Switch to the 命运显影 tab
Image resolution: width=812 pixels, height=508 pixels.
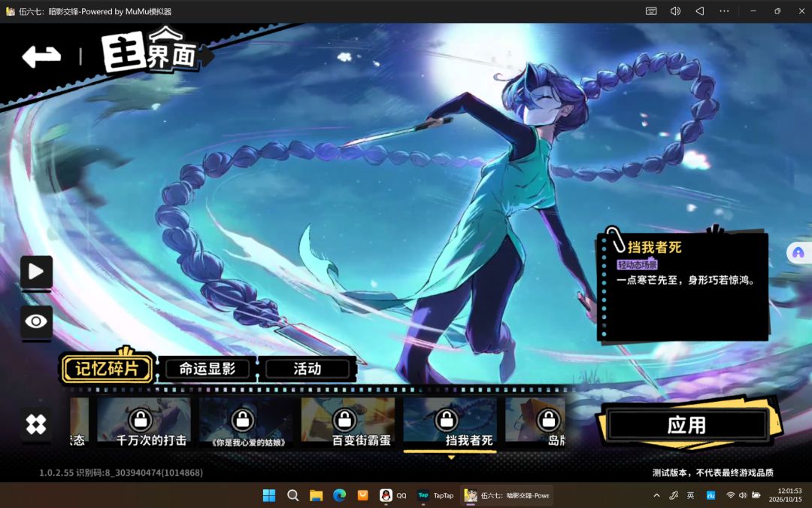(208, 369)
